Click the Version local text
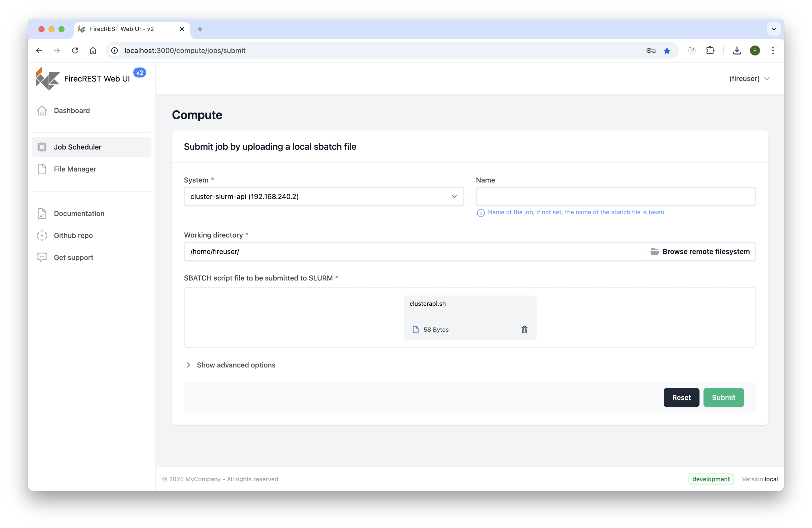 click(759, 479)
